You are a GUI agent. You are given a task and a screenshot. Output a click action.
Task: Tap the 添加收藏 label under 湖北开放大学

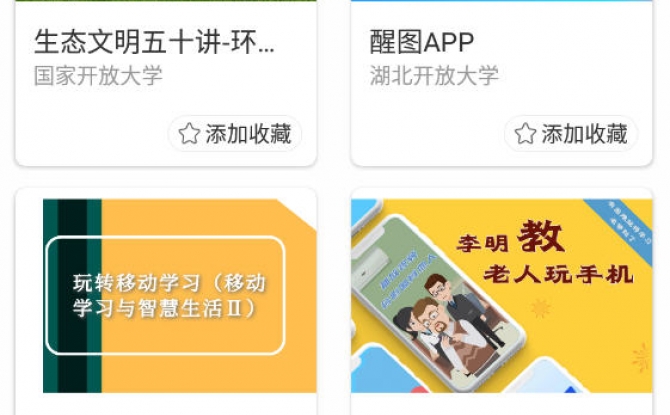584,134
